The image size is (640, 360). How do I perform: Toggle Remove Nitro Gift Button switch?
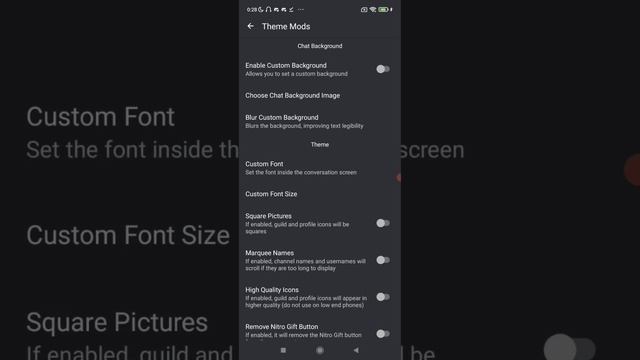point(383,333)
